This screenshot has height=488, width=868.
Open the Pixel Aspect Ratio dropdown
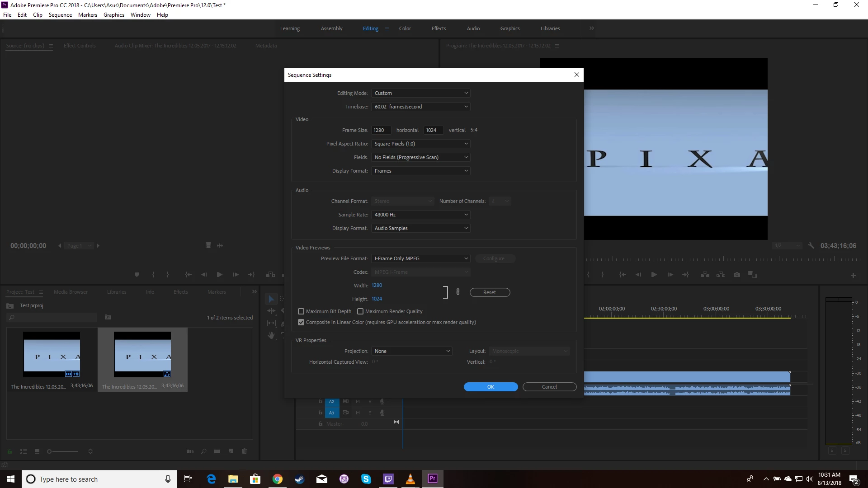[420, 144]
